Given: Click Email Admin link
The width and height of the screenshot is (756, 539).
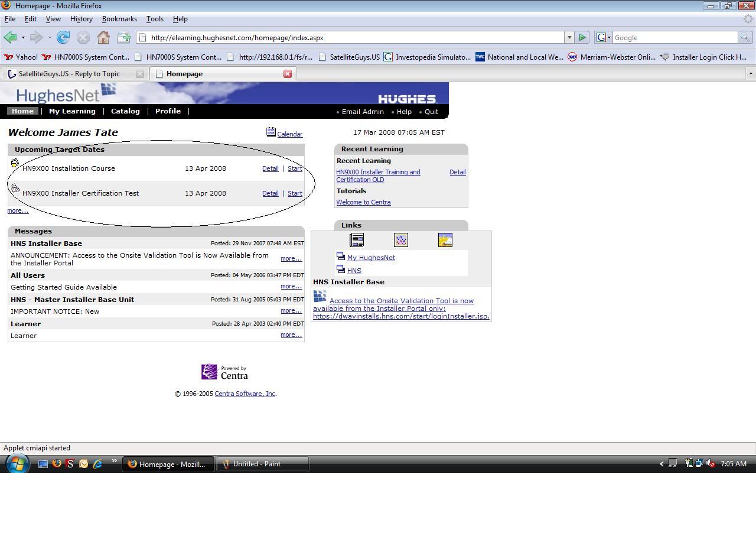Looking at the screenshot, I should (363, 112).
